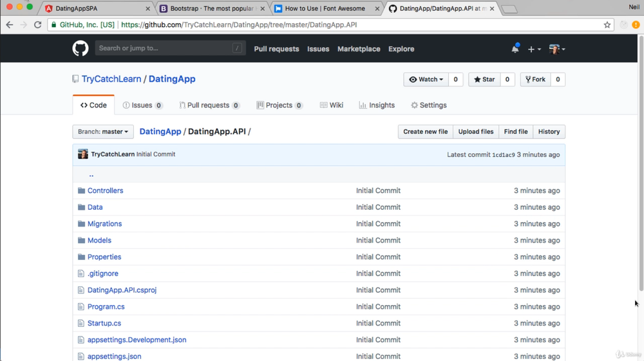Click the Program.cs file icon
The height and width of the screenshot is (361, 644).
[x=81, y=306]
